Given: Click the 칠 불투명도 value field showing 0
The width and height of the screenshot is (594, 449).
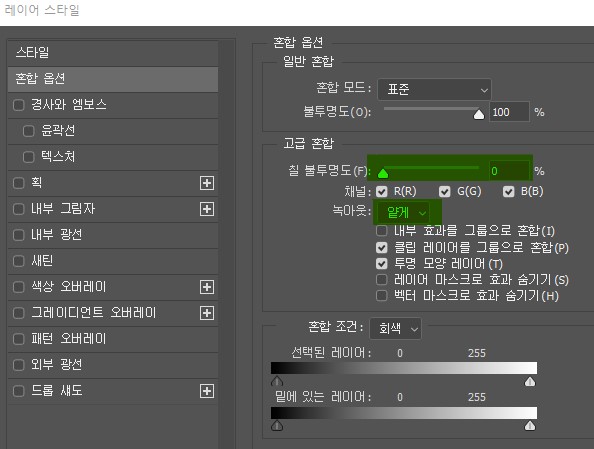Looking at the screenshot, I should click(509, 171).
